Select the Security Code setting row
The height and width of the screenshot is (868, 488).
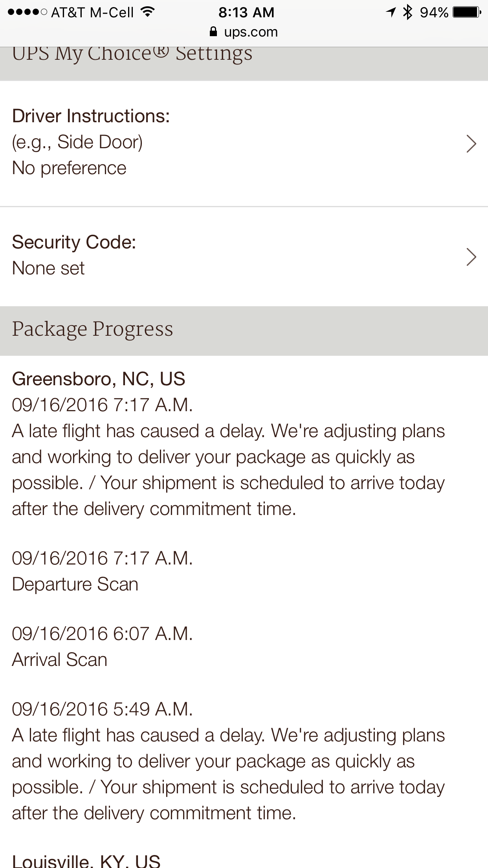(244, 257)
